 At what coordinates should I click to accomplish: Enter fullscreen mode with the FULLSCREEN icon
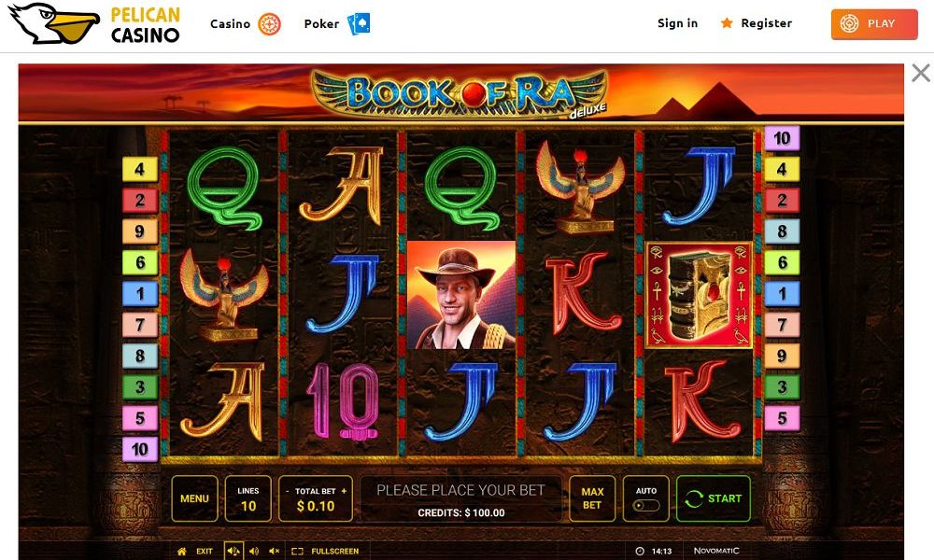pos(298,551)
